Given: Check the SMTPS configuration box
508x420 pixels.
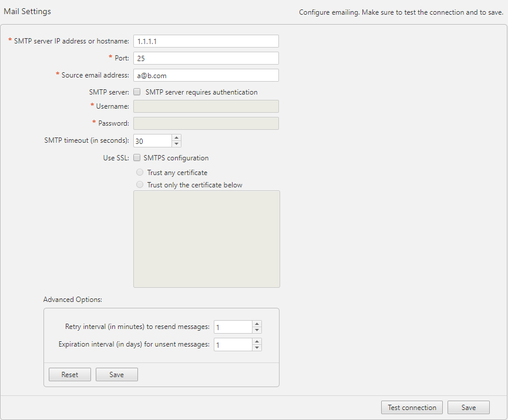Looking at the screenshot, I should 137,158.
